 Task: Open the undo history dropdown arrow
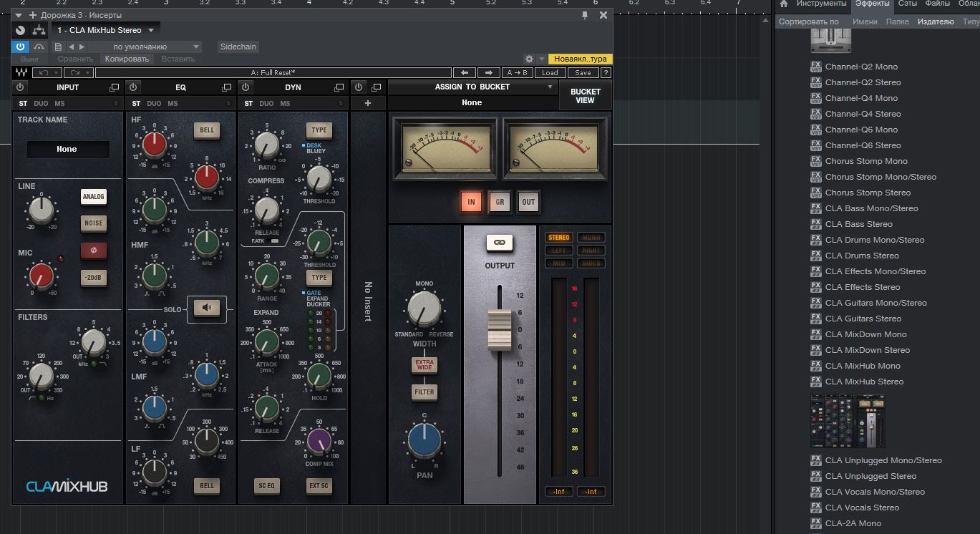[x=57, y=72]
